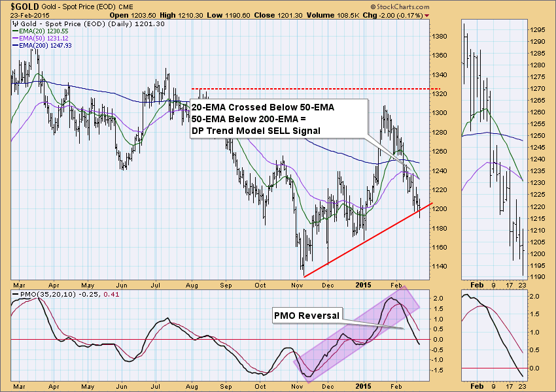This screenshot has width=556, height=392.
Task: Select the PMO Reversal annotation box
Action: (x=306, y=316)
